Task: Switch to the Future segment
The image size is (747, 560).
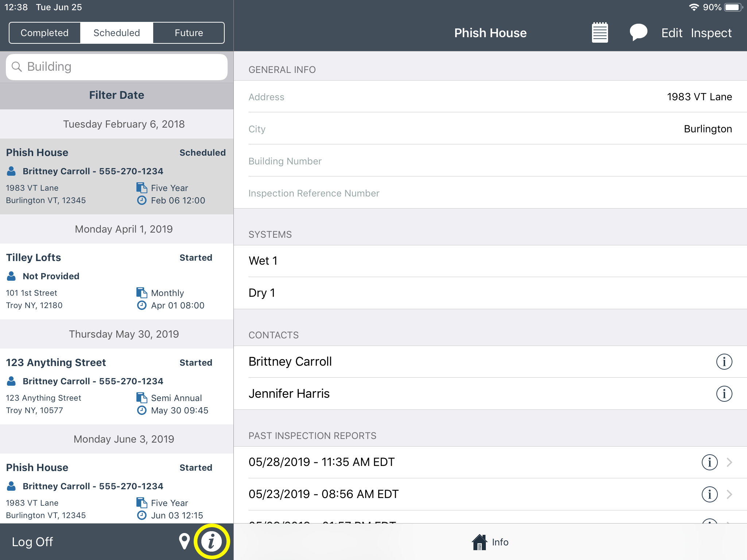Action: coord(189,33)
